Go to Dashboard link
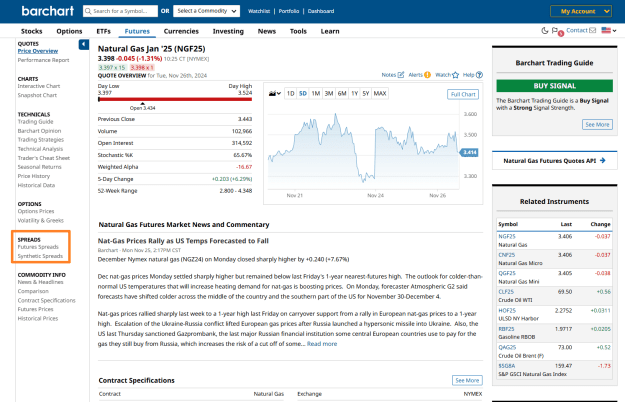This screenshot has height=402, width=625. 321,11
